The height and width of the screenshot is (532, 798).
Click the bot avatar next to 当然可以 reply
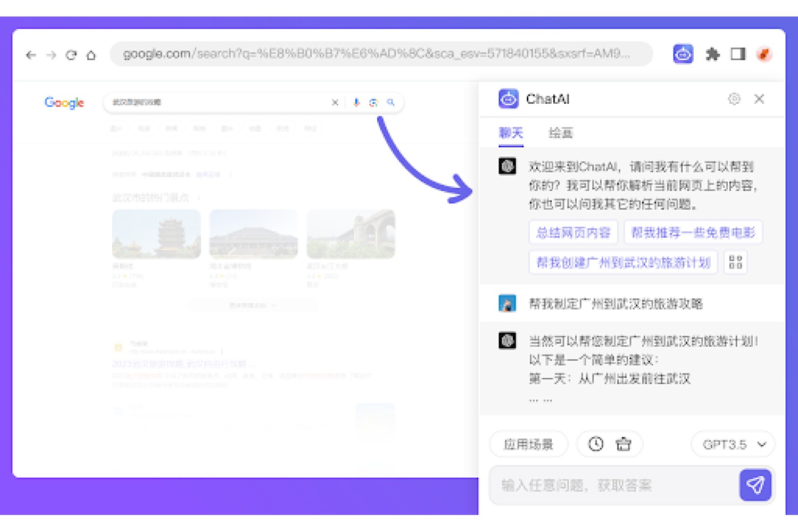507,340
